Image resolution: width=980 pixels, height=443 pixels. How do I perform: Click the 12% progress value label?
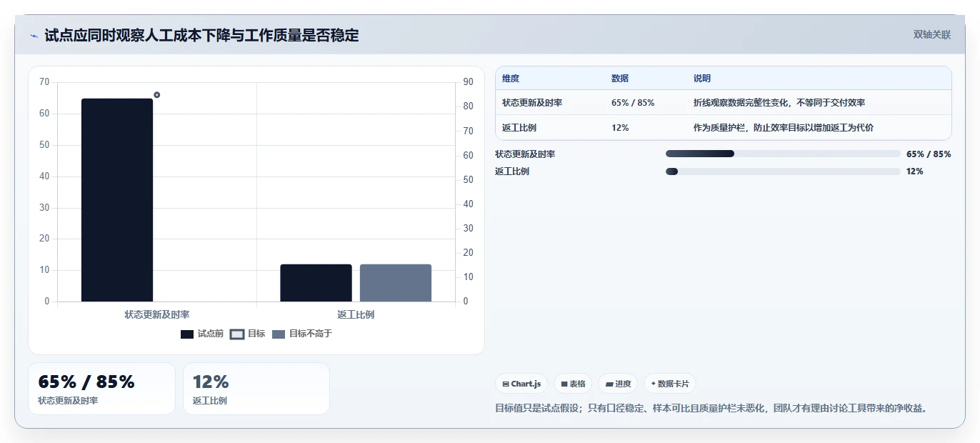click(915, 171)
